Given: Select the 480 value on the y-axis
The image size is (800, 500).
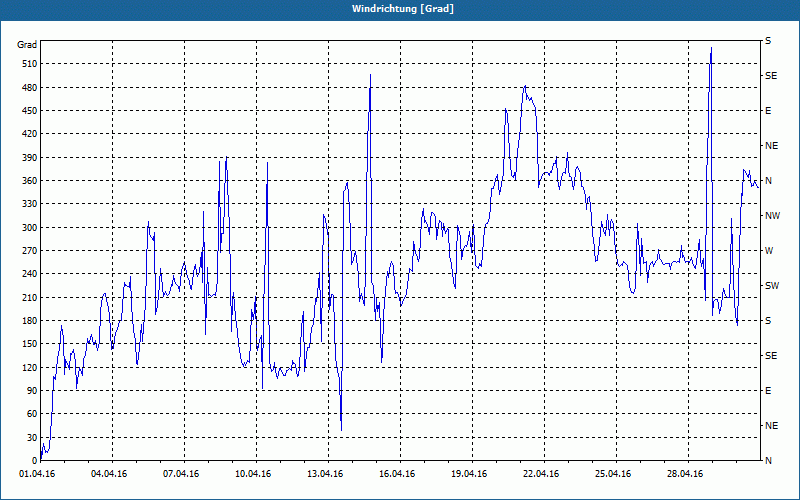Looking at the screenshot, I should click(30, 88).
